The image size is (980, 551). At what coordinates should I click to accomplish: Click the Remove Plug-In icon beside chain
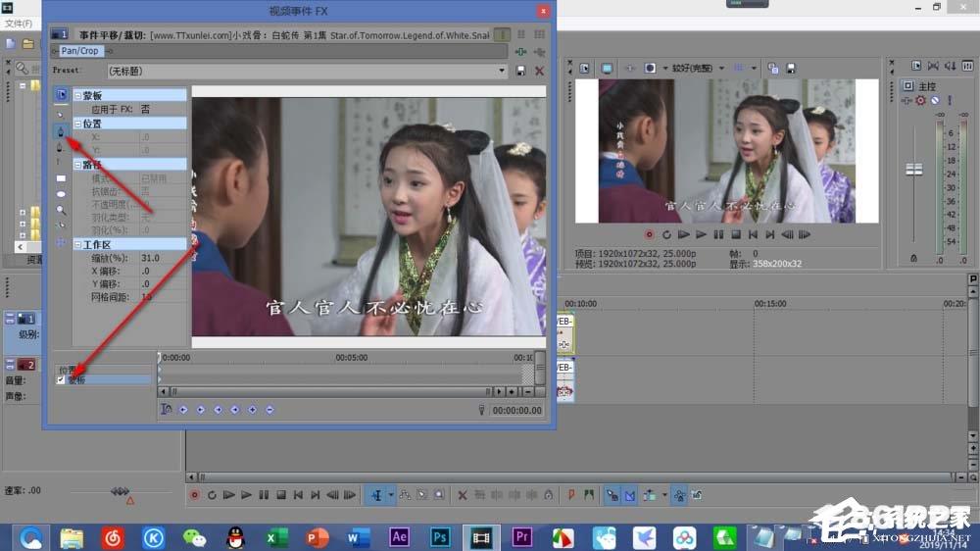coord(539,52)
